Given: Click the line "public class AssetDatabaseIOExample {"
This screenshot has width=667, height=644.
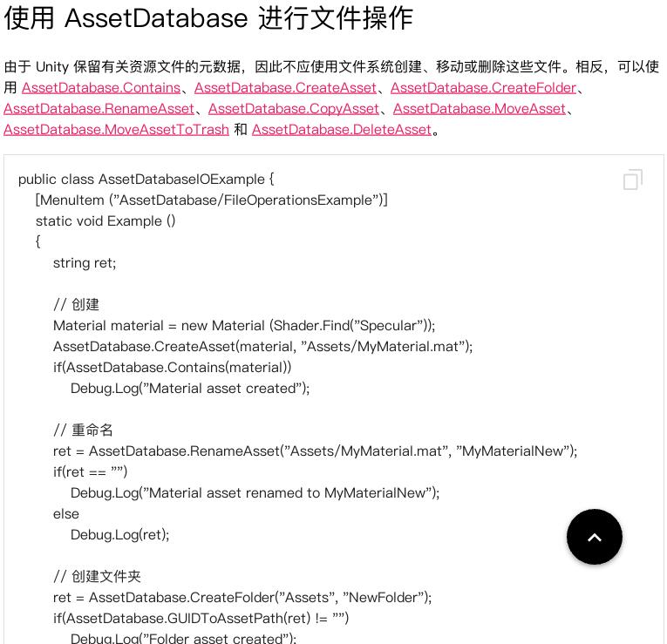Looking at the screenshot, I should (146, 180).
